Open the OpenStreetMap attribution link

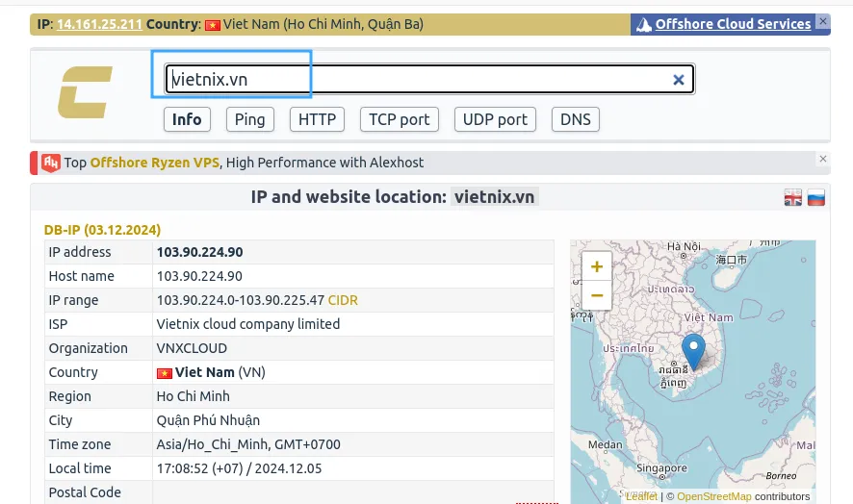[714, 496]
